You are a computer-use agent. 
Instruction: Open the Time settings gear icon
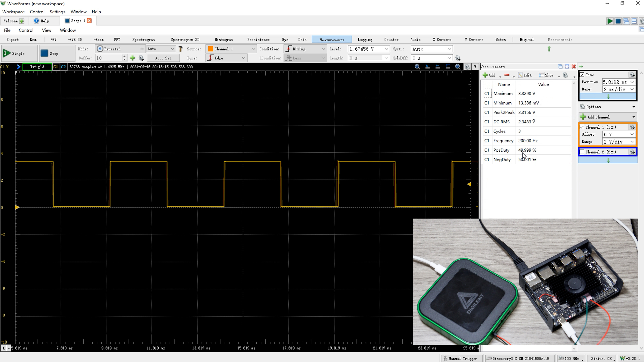632,75
